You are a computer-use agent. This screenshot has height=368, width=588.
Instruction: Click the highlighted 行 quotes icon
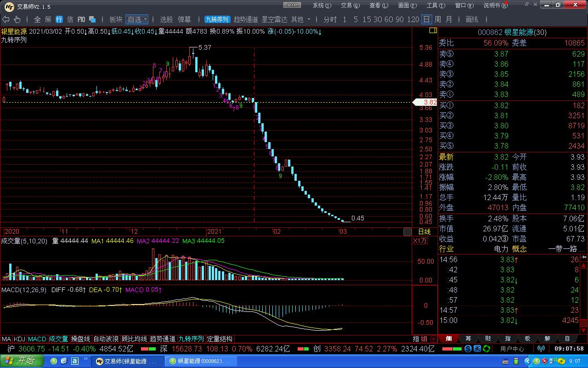(x=59, y=19)
